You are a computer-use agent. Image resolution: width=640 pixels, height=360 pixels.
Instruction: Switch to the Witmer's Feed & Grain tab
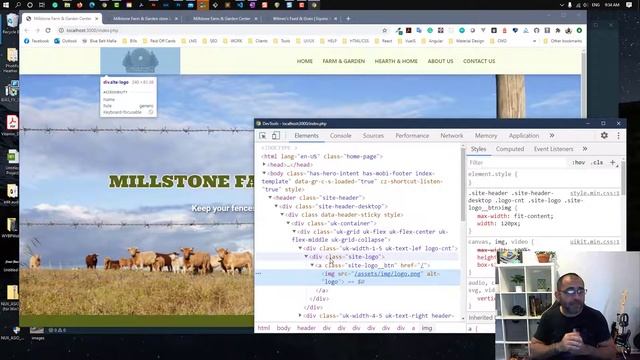coord(304,18)
